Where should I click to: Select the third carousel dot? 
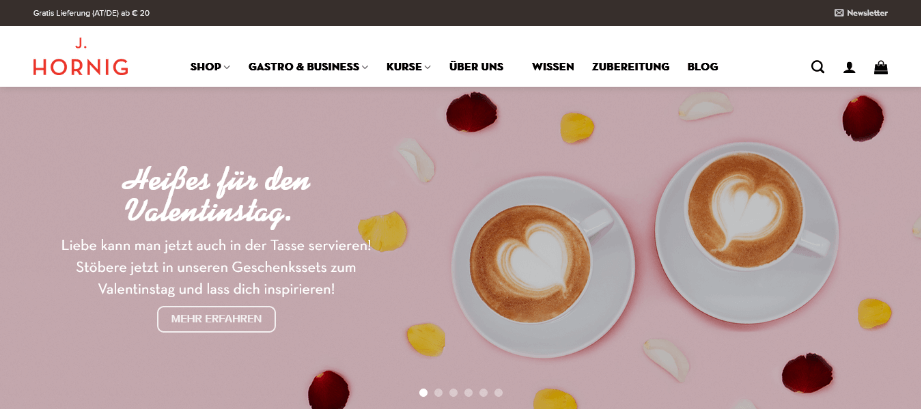pyautogui.click(x=453, y=393)
